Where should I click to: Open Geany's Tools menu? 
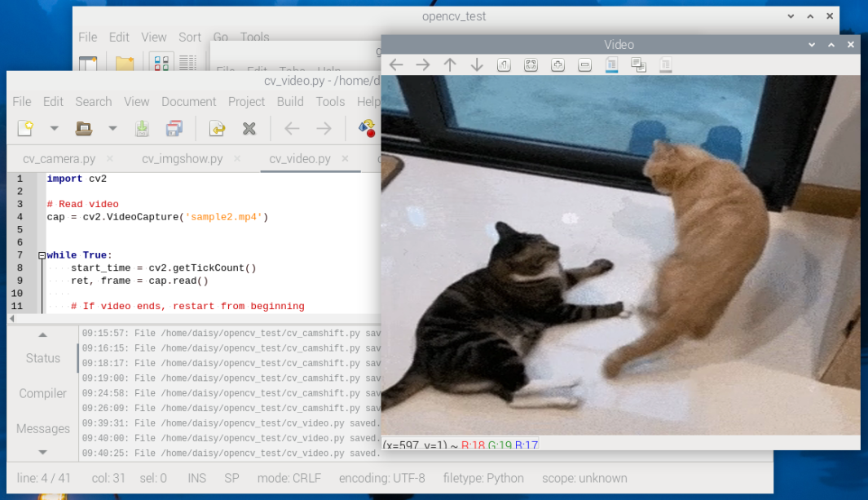[330, 101]
